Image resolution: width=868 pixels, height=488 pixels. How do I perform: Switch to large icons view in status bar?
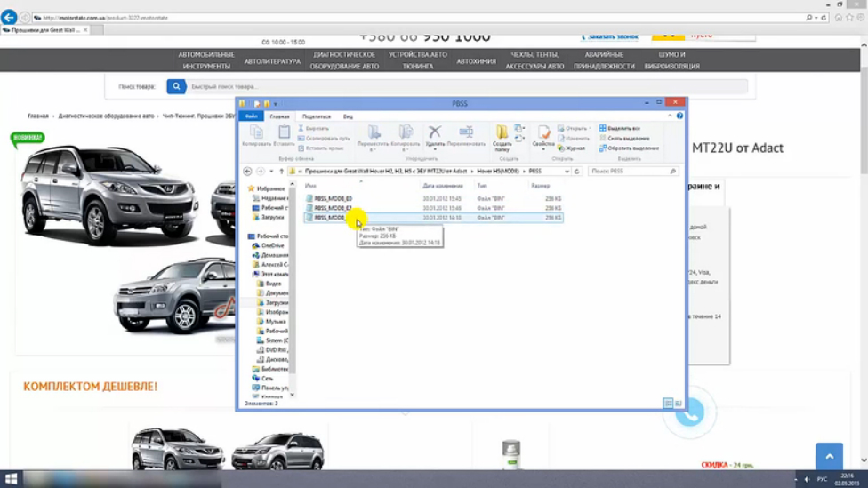point(678,404)
